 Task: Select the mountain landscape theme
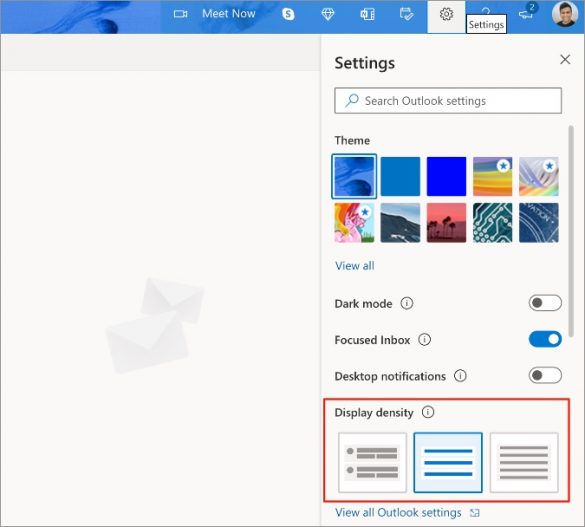click(400, 223)
